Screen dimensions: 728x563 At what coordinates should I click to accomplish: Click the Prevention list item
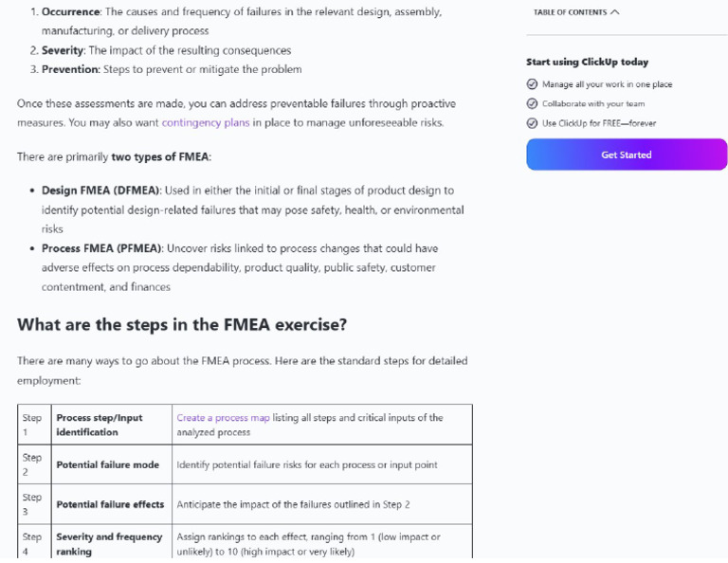coord(172,69)
